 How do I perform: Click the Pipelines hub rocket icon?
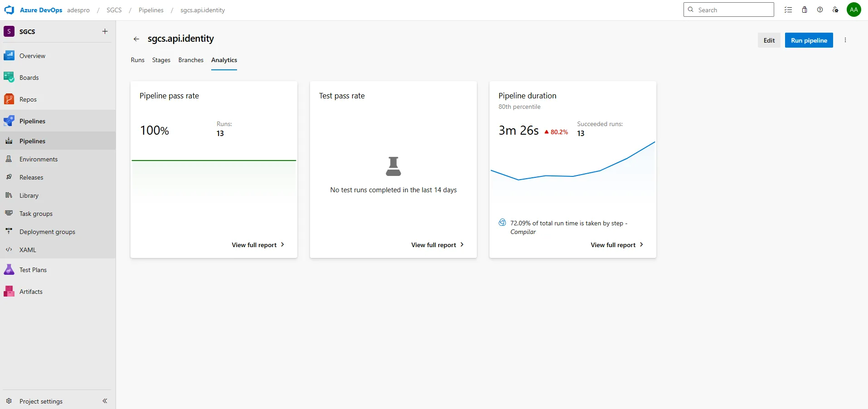coord(9,121)
